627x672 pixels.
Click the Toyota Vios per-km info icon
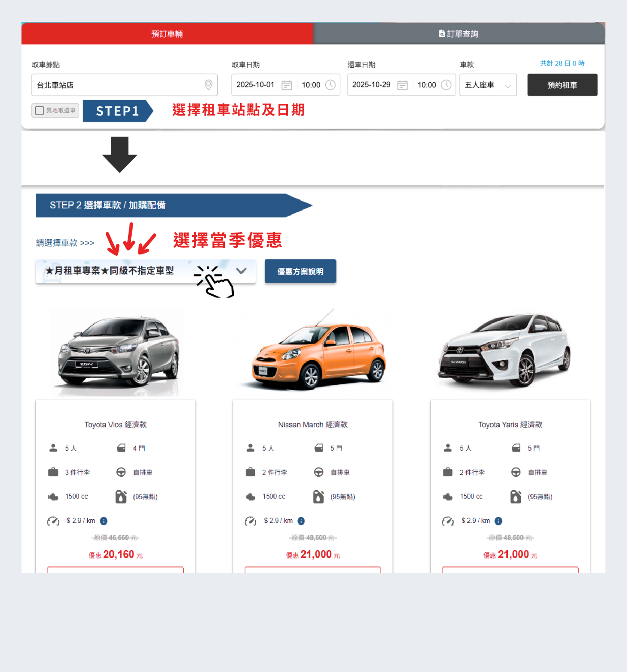tap(104, 521)
